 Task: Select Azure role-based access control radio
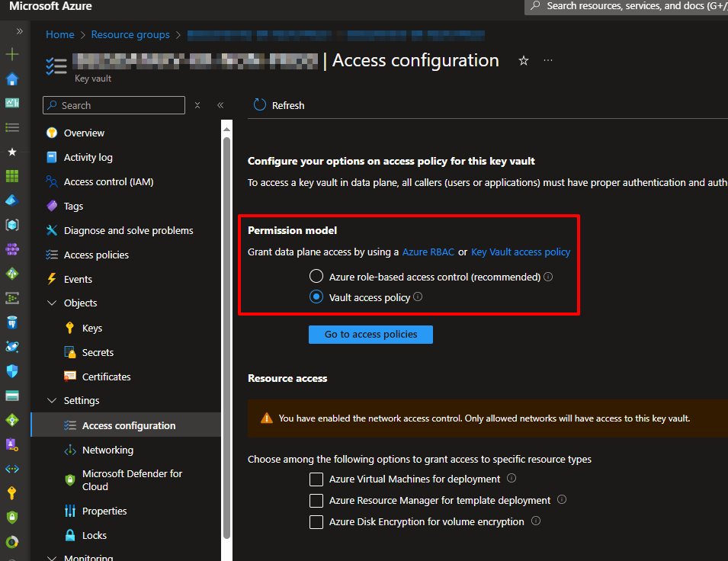[316, 277]
